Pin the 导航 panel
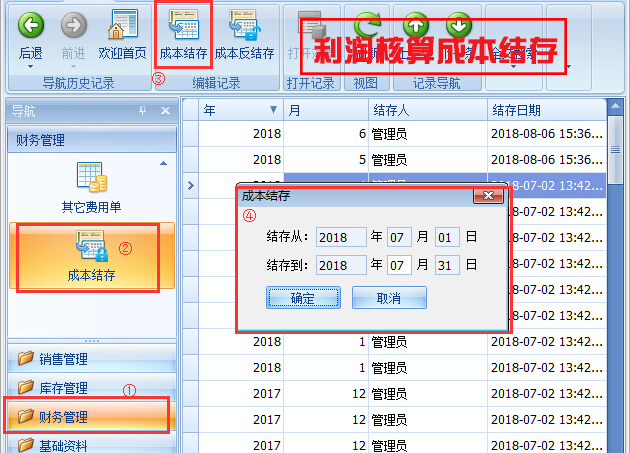This screenshot has height=453, width=630. 142,110
